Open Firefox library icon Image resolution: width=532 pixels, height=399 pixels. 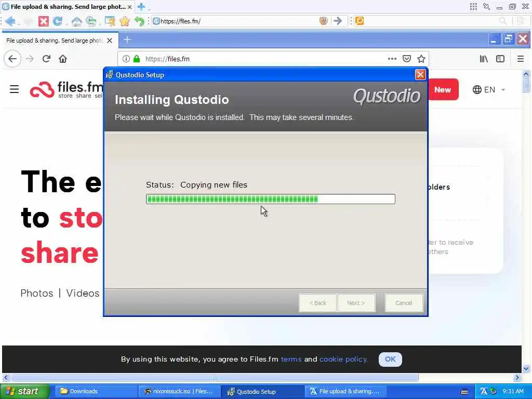coord(484,59)
